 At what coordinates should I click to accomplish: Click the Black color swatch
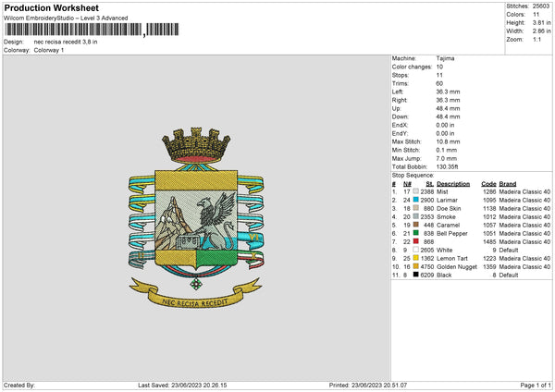tap(416, 275)
